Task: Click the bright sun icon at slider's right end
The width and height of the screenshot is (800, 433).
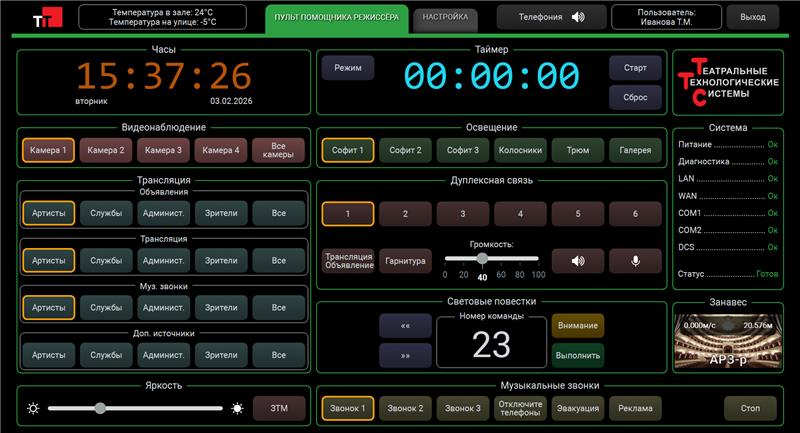Action: [237, 408]
